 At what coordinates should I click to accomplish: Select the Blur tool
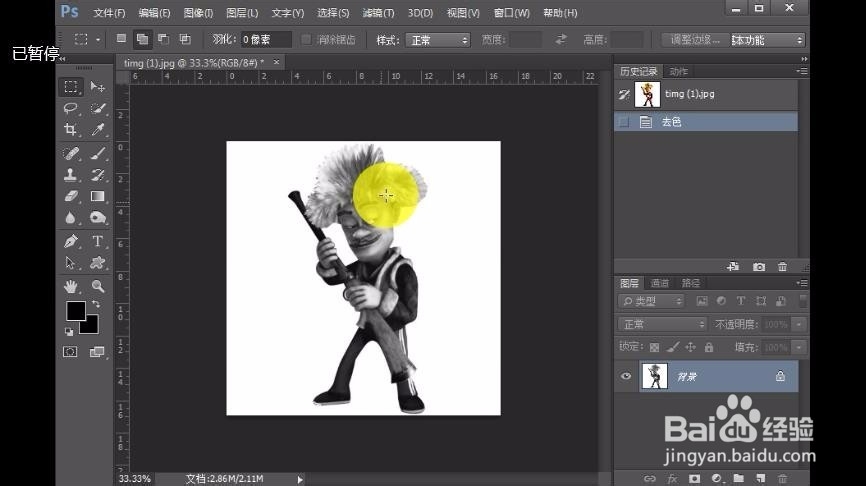71,218
